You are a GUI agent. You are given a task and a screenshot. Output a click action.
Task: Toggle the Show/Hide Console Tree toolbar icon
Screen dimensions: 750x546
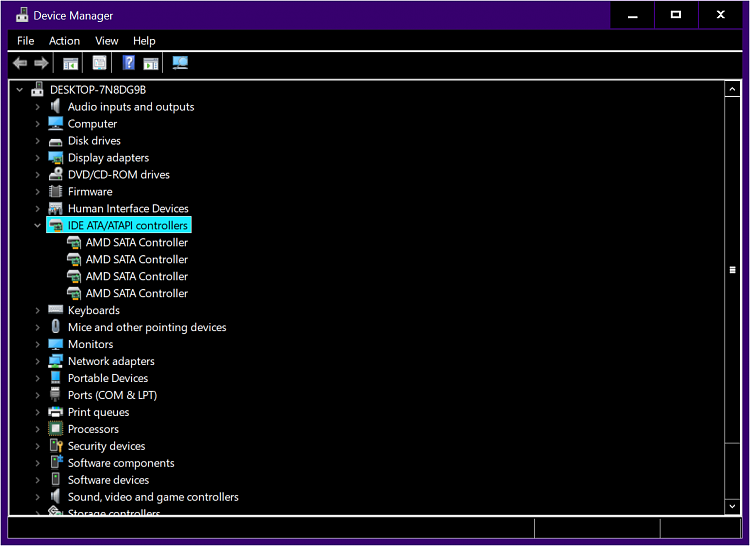[70, 63]
